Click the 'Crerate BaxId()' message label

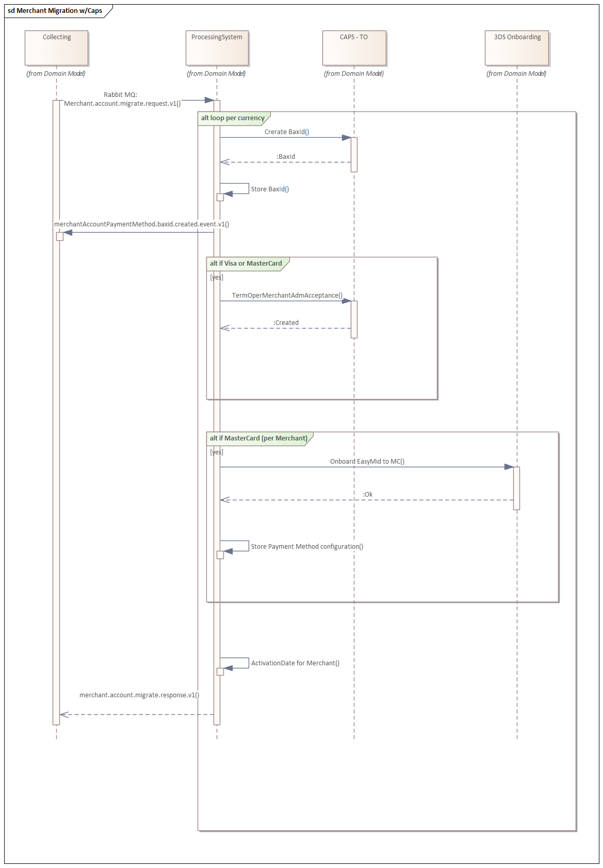(287, 132)
